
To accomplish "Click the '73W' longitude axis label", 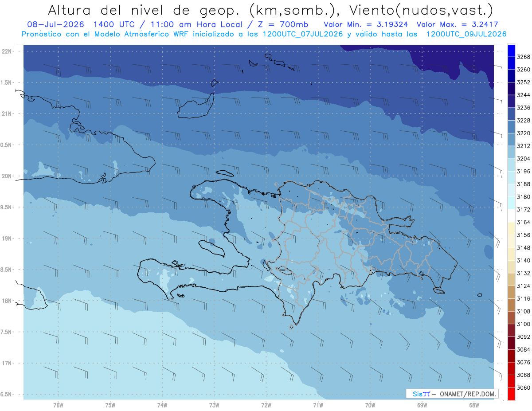I will (214, 405).
